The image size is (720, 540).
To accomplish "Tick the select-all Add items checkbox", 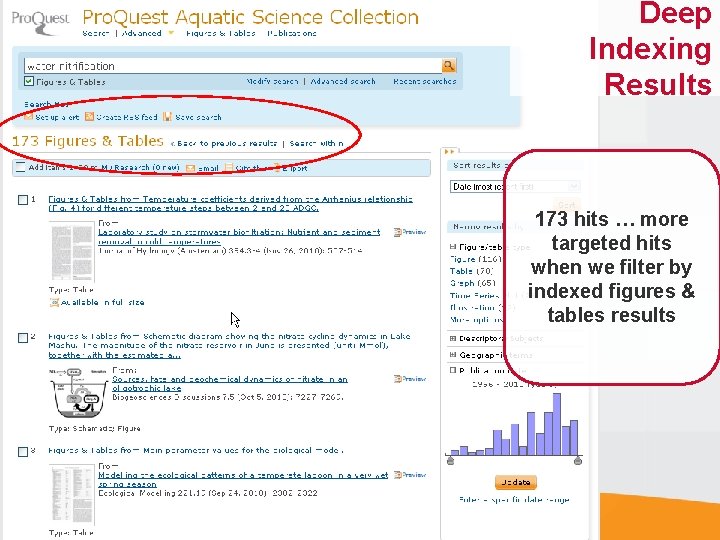I will [x=20, y=167].
